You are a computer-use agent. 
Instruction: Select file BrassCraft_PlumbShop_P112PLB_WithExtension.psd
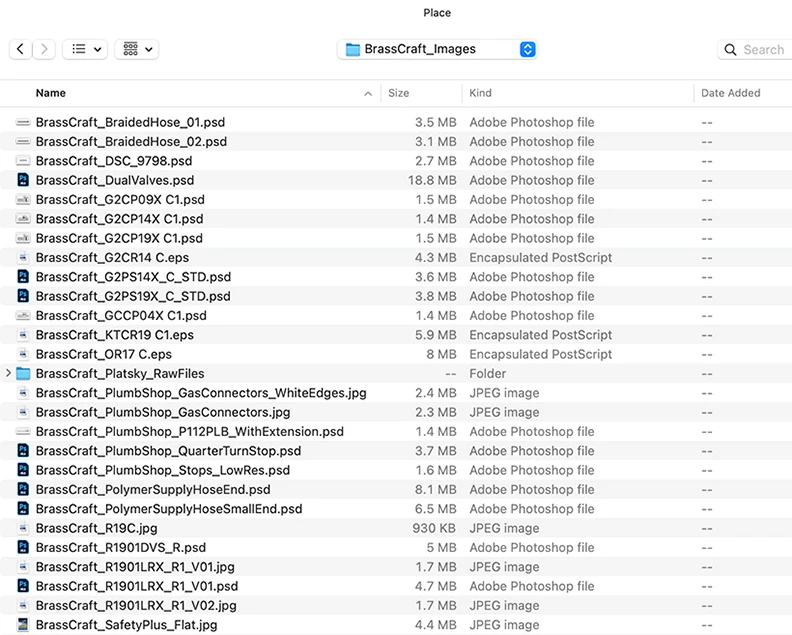point(189,431)
